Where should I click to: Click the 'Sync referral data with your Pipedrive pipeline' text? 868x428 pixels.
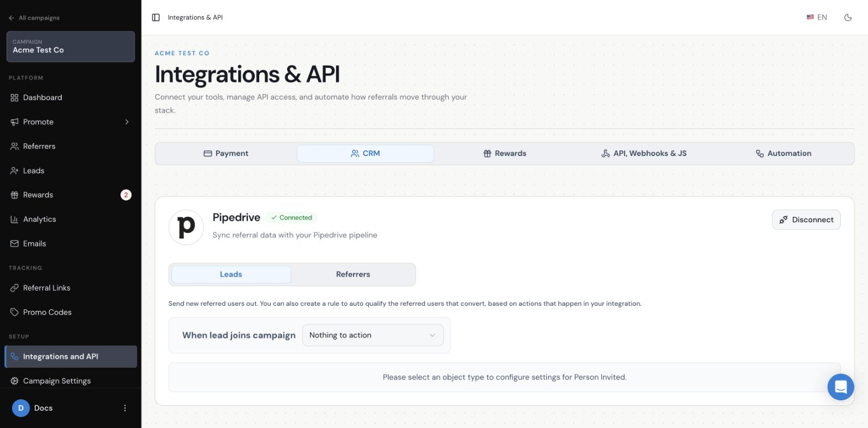(x=295, y=235)
